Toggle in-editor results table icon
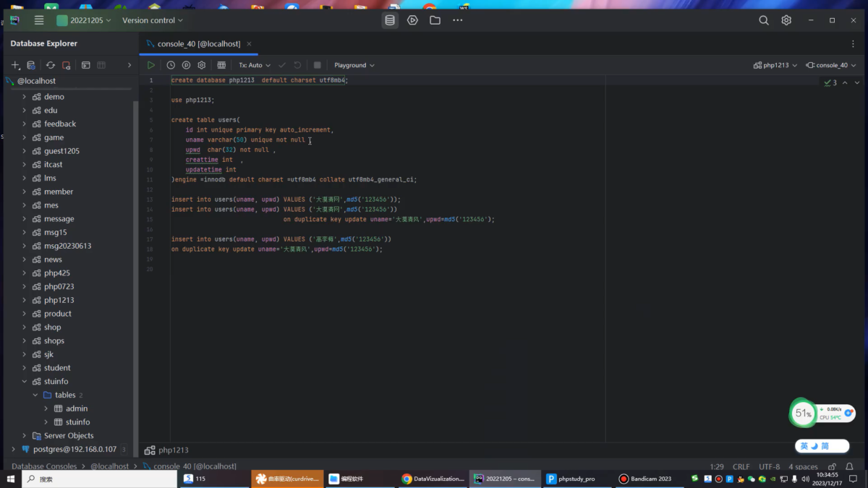Screen dimensions: 868x488 click(x=221, y=65)
